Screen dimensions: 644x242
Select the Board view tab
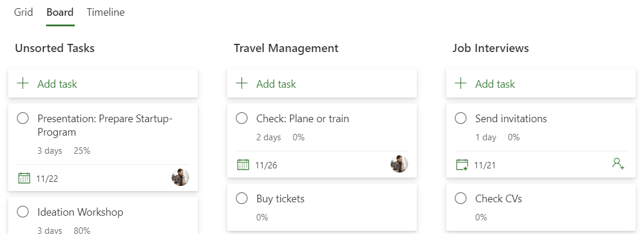60,12
